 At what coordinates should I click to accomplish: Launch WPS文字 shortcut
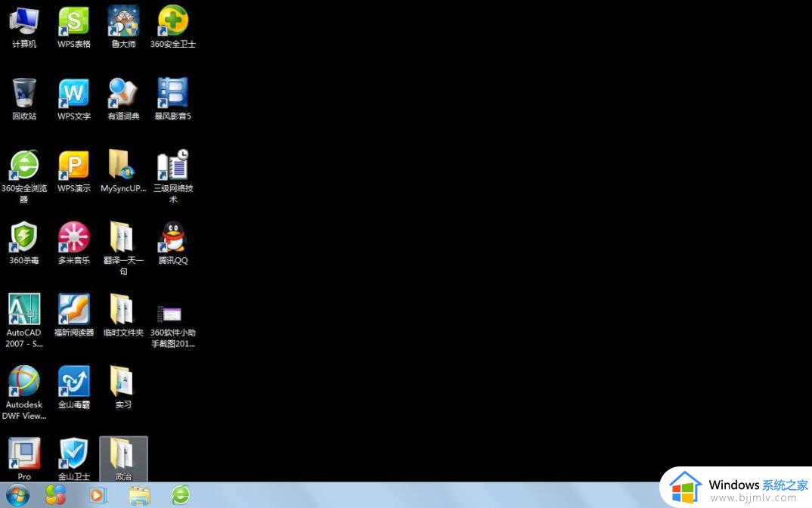point(73,99)
